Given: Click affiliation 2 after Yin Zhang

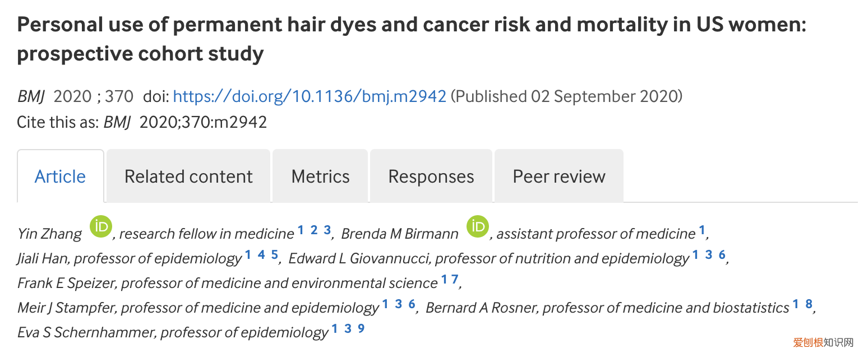Looking at the screenshot, I should point(314,230).
